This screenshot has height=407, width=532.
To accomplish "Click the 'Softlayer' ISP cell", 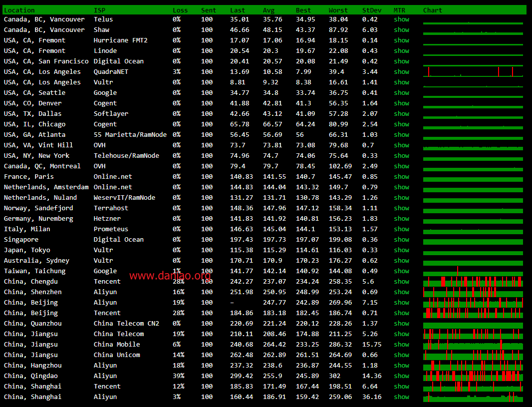I will click(111, 114).
